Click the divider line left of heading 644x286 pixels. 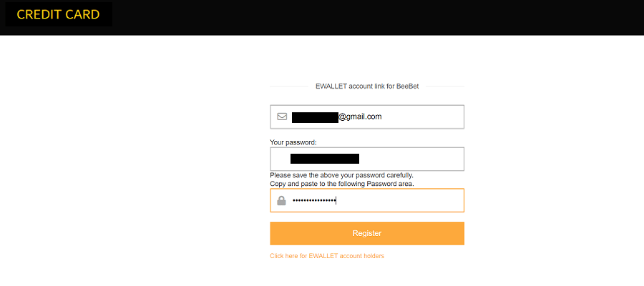coord(289,87)
